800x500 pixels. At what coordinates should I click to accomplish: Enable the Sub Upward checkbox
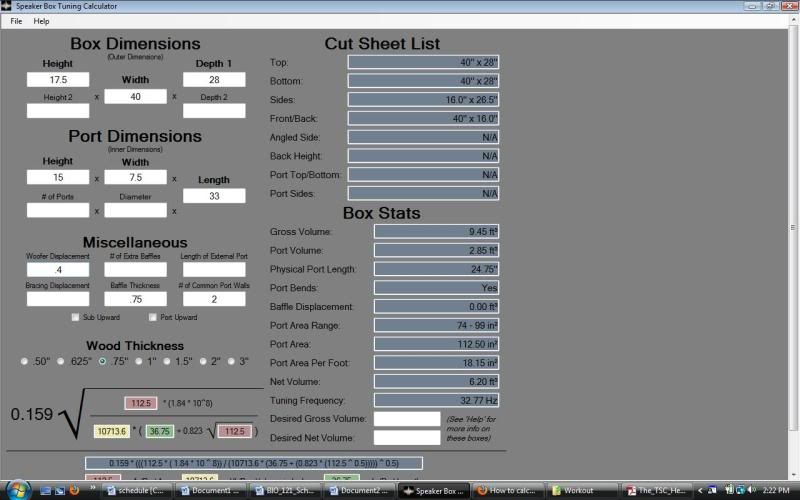click(76, 317)
